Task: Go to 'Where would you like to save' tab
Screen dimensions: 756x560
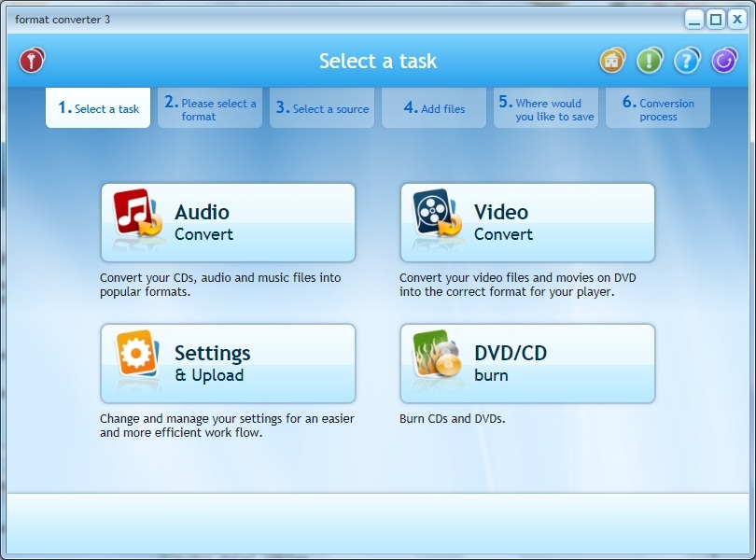Action: point(545,107)
